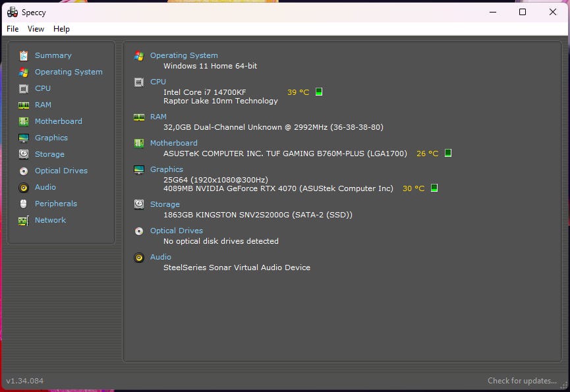Select Audio in the sidebar
Image resolution: width=570 pixels, height=392 pixels.
(x=45, y=187)
